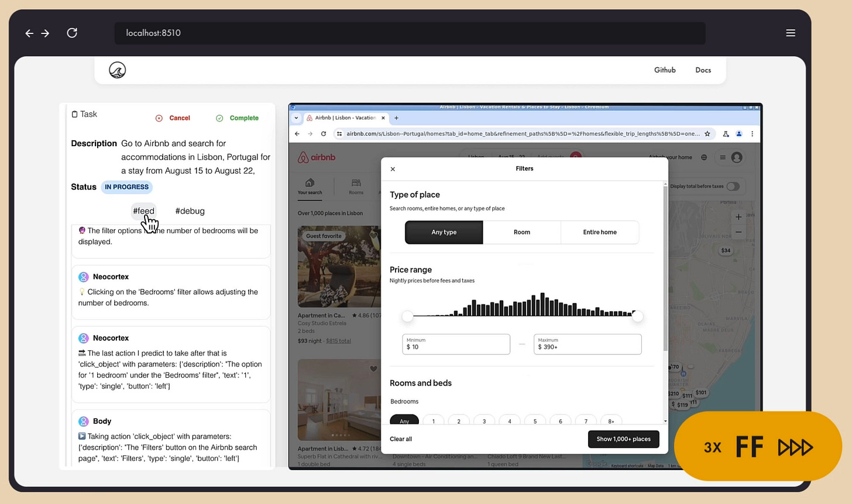Go back in the Chromium window
Viewport: 852px width, 504px height.
297,134
